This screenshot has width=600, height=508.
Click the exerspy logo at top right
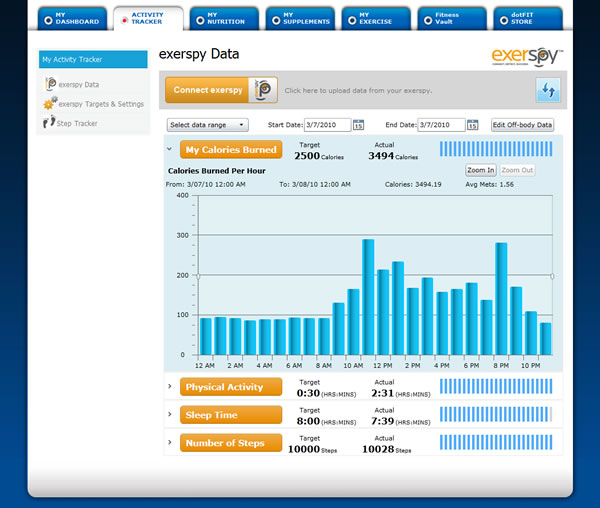point(526,57)
